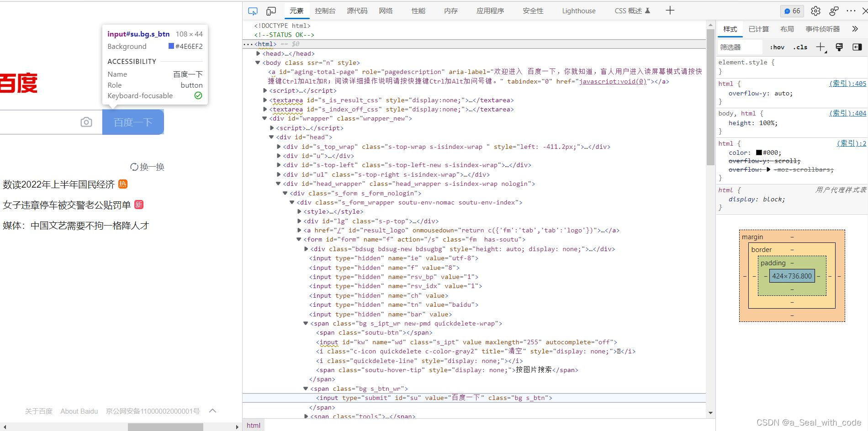Expand the div#u1 node

279,174
